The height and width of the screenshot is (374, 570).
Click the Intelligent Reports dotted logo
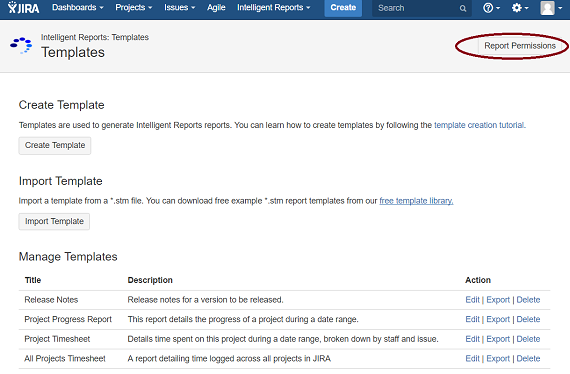coord(21,45)
